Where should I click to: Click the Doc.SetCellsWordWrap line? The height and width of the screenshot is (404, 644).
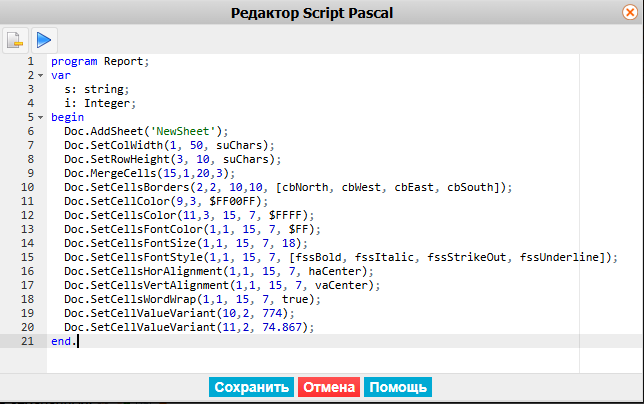tap(192, 299)
